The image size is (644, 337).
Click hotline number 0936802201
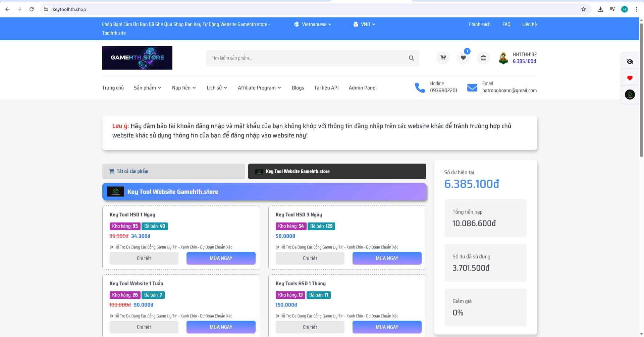pos(443,90)
